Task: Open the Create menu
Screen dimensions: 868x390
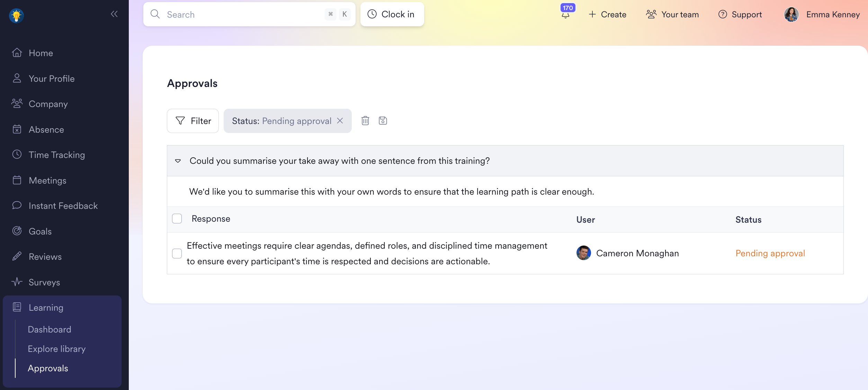Action: pyautogui.click(x=608, y=15)
